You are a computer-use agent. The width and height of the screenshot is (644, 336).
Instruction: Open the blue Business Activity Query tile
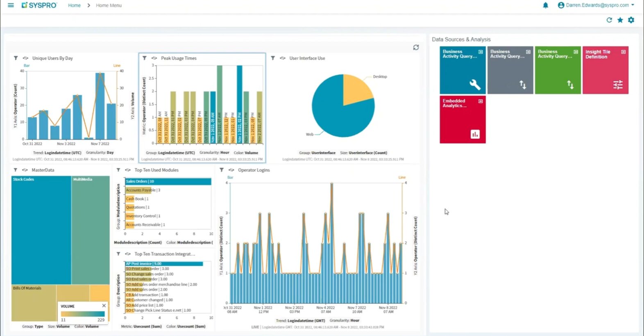click(463, 70)
